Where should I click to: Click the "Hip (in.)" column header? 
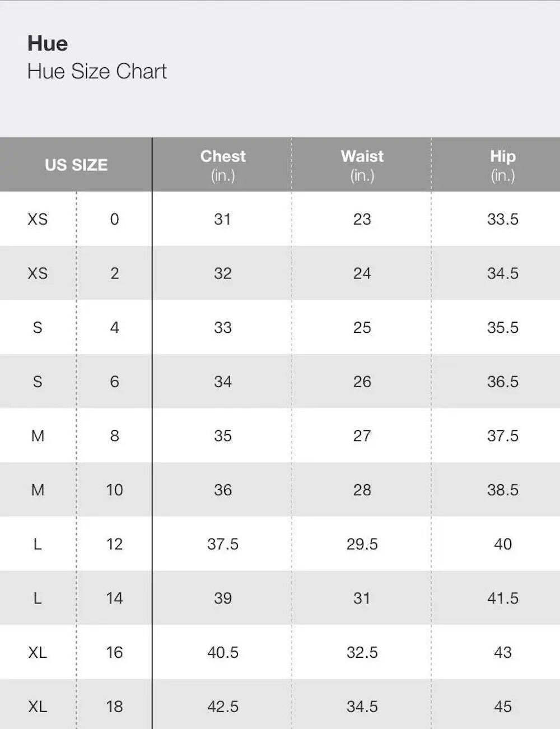[x=502, y=165]
